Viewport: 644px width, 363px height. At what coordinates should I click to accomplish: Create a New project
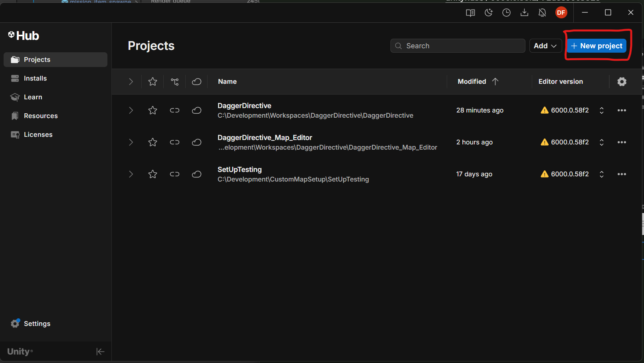tap(596, 46)
